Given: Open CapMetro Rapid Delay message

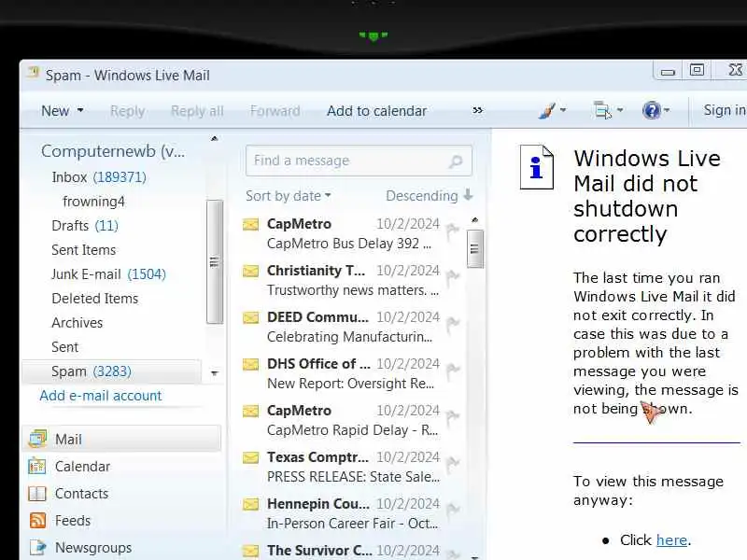Looking at the screenshot, I should click(353, 421).
